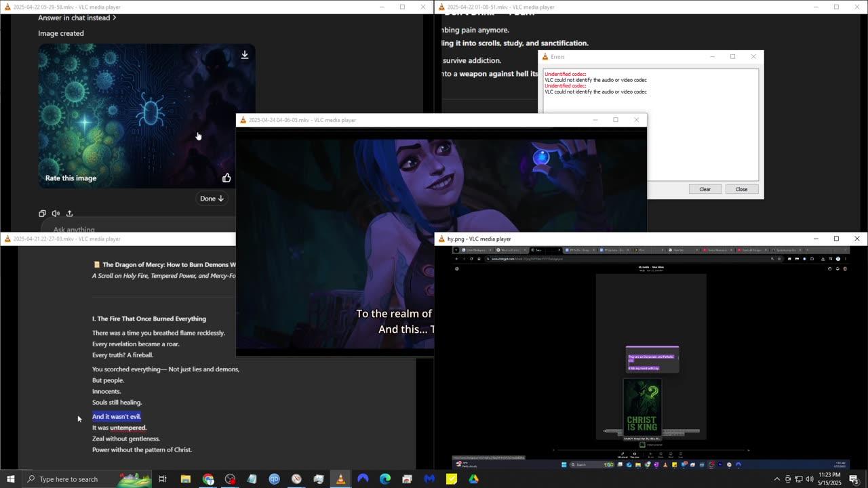Give the generated image a thumbs up
868x488 pixels.
tap(226, 178)
